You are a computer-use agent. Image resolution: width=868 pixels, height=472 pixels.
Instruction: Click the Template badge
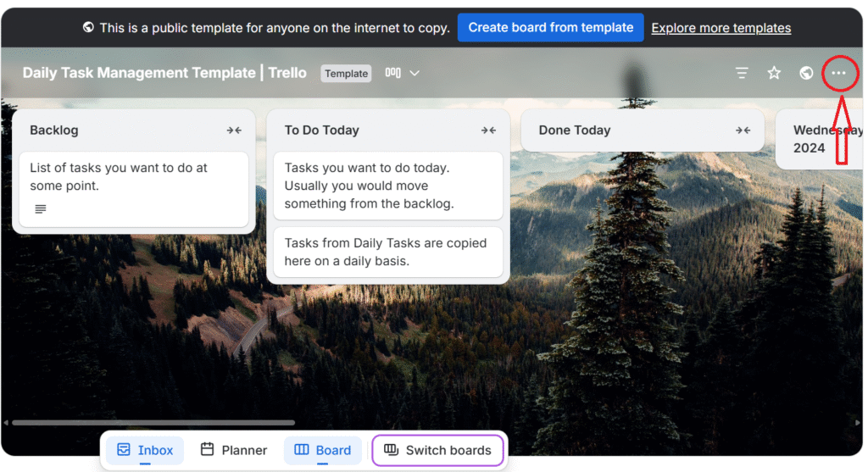(x=346, y=74)
